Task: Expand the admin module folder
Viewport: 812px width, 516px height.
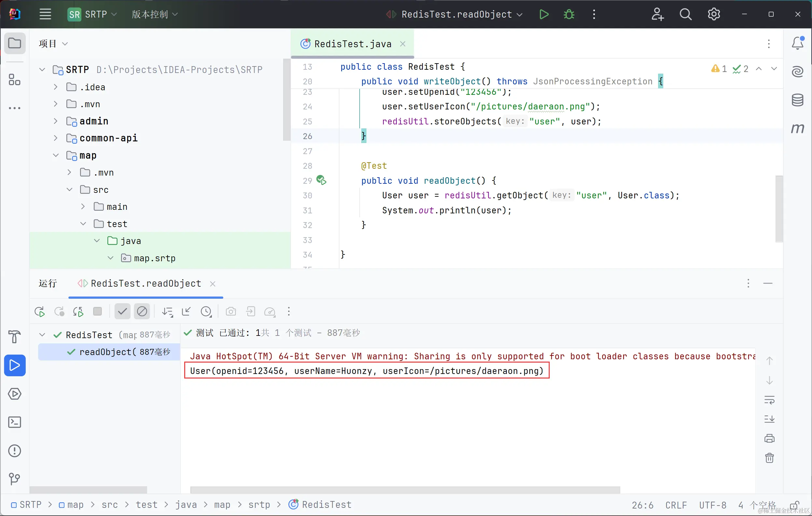Action: (56, 121)
